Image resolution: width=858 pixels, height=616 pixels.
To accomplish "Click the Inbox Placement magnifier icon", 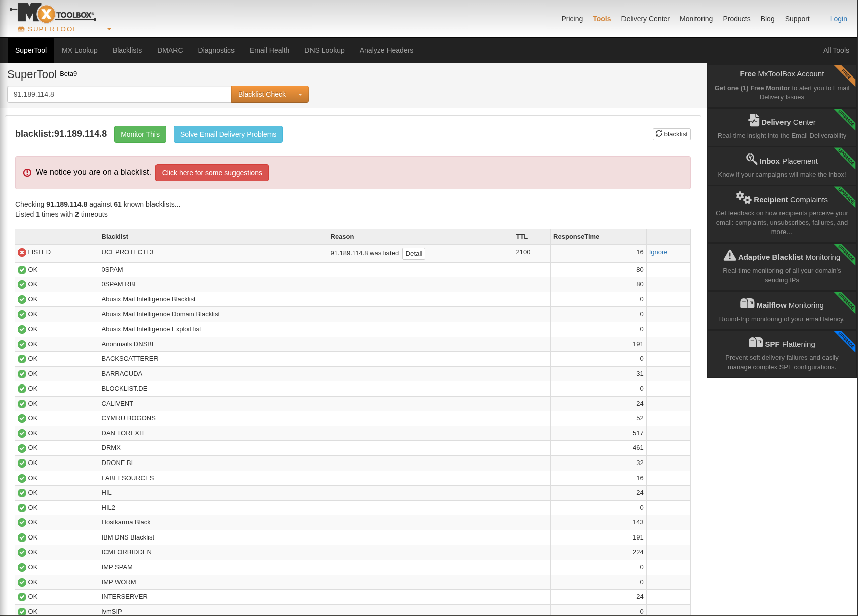I will pyautogui.click(x=752, y=159).
